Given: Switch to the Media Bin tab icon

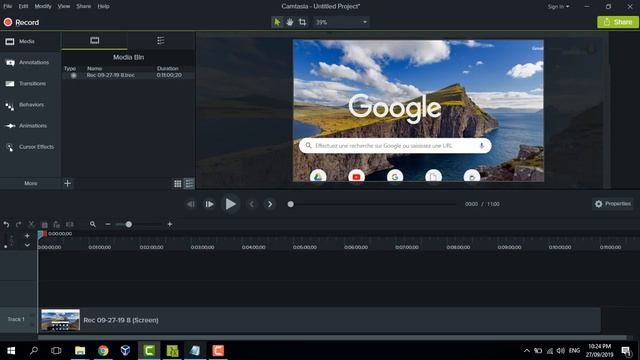Looking at the screenshot, I should (x=94, y=40).
